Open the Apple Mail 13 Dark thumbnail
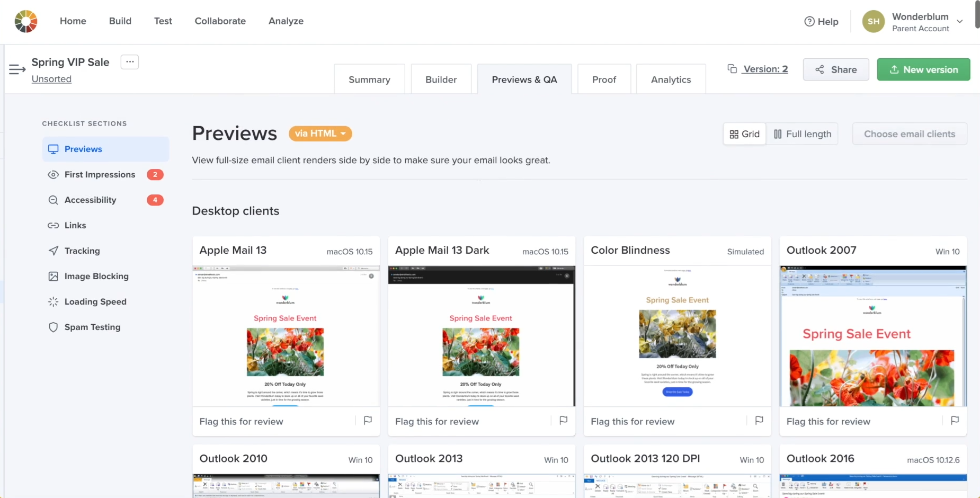 tap(481, 336)
